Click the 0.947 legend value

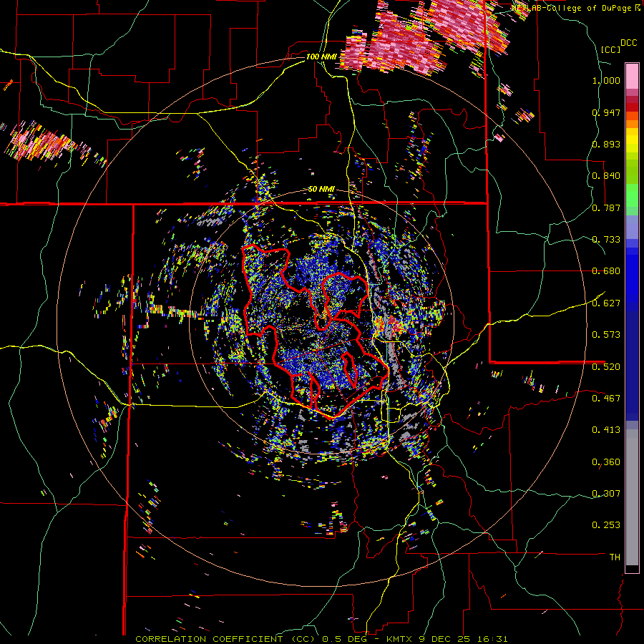pos(606,112)
